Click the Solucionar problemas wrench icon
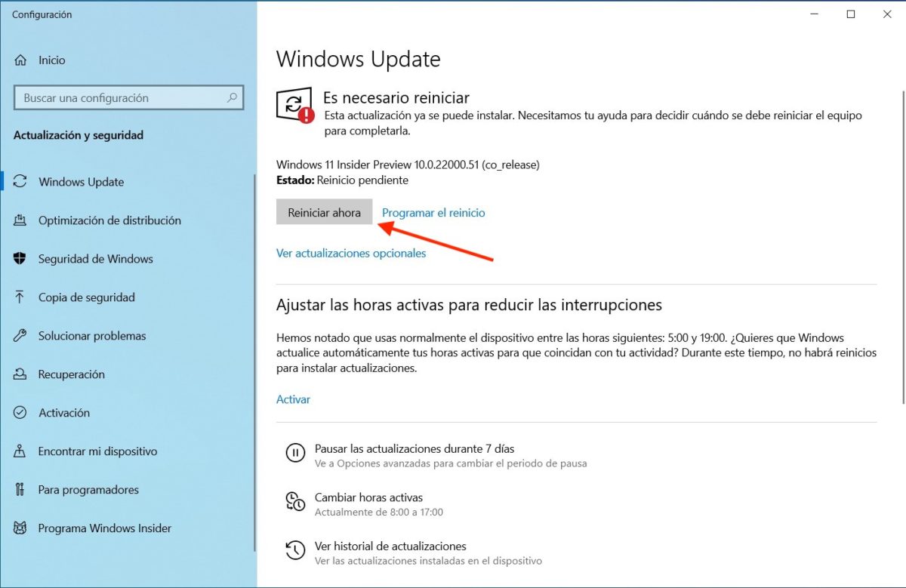 (x=20, y=336)
